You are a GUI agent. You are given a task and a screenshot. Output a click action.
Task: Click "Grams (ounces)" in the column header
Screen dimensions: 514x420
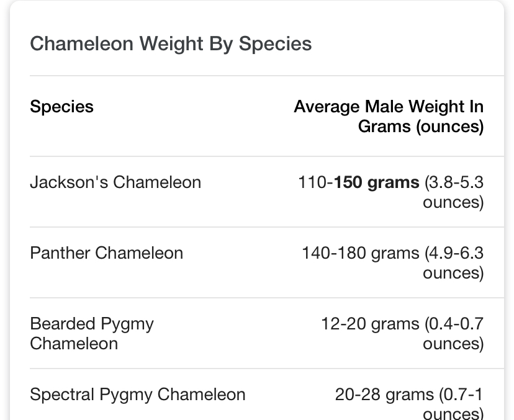[420, 127]
